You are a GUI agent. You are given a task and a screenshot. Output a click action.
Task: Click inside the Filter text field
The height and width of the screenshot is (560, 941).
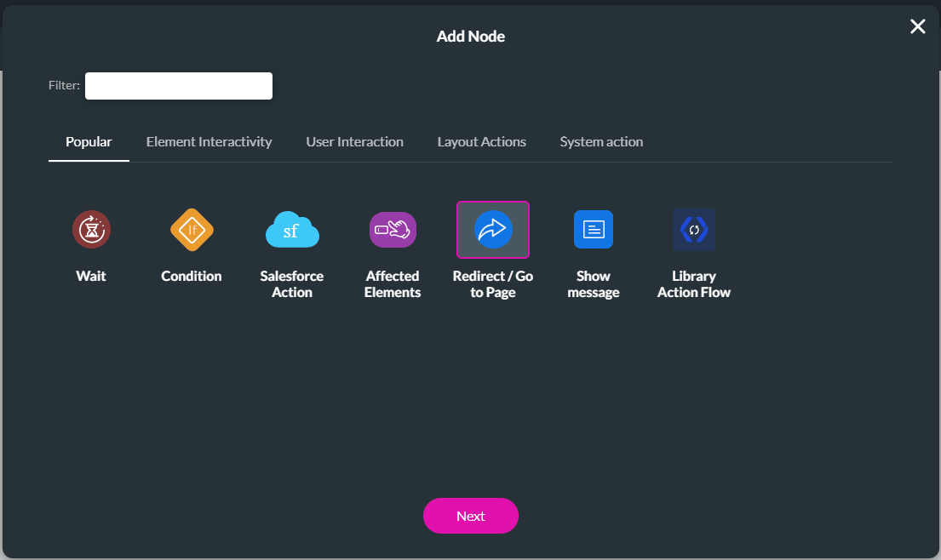pos(178,85)
